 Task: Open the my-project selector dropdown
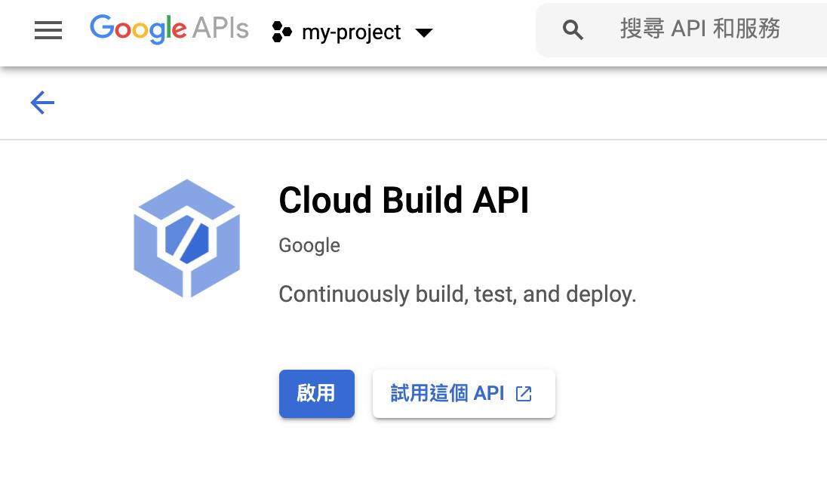click(x=352, y=32)
